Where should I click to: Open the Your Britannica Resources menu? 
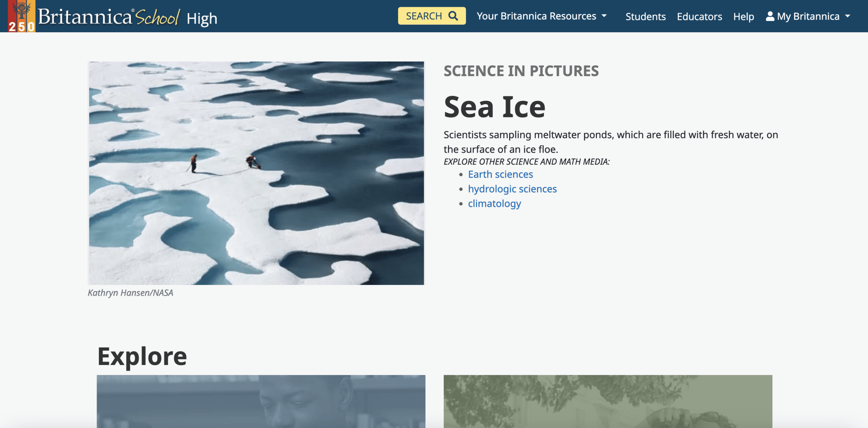(x=541, y=16)
